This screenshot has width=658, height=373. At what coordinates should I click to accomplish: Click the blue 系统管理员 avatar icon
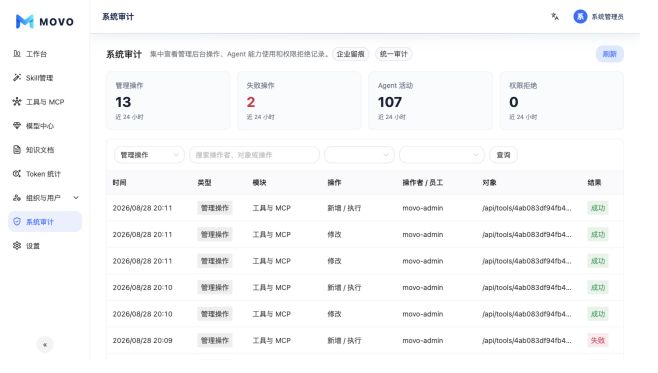click(x=580, y=16)
